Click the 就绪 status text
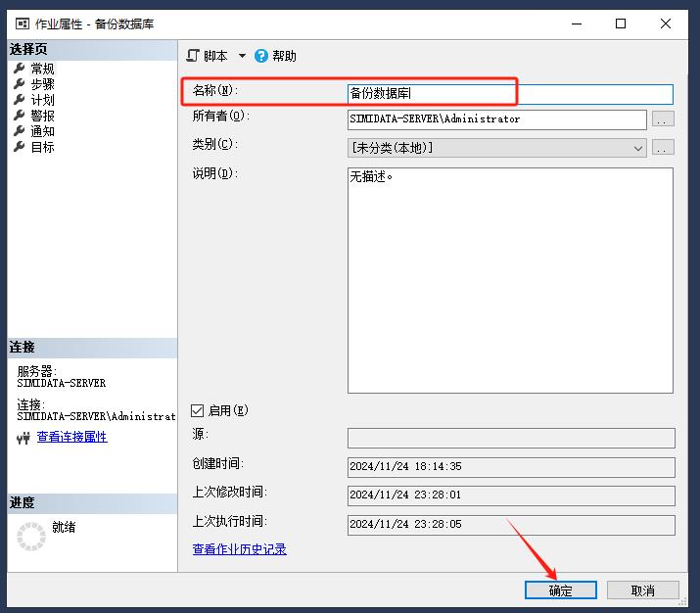 point(64,527)
